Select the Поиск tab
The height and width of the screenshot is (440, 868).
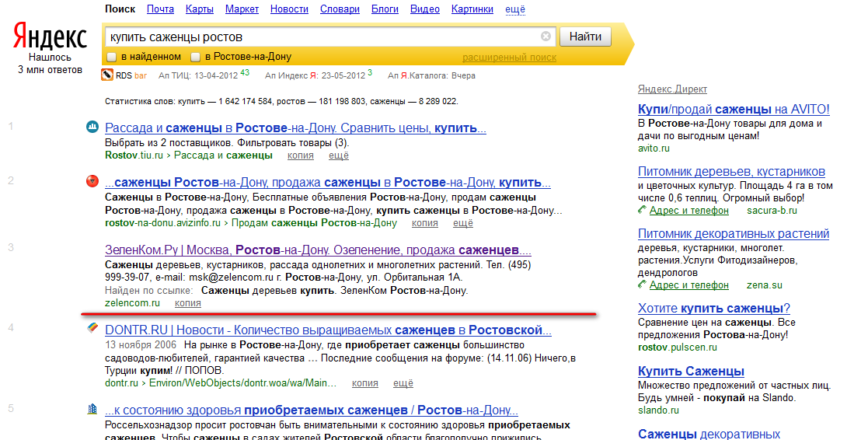pyautogui.click(x=120, y=9)
